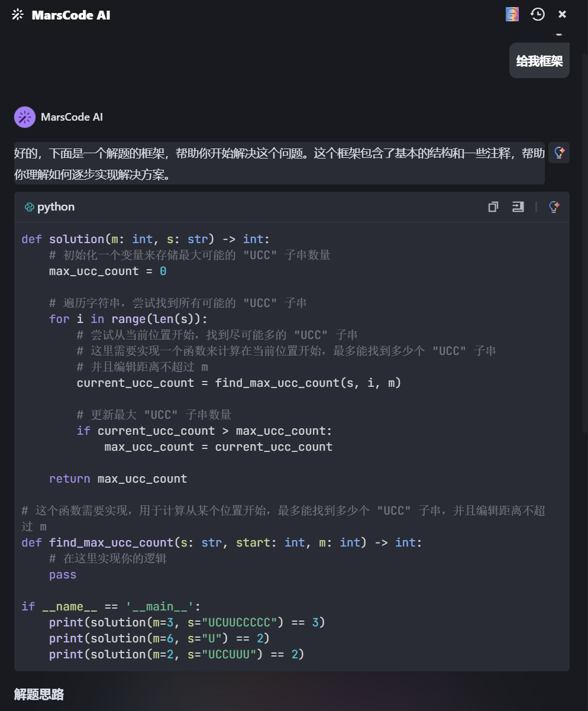Click the "def solution" code line

146,239
